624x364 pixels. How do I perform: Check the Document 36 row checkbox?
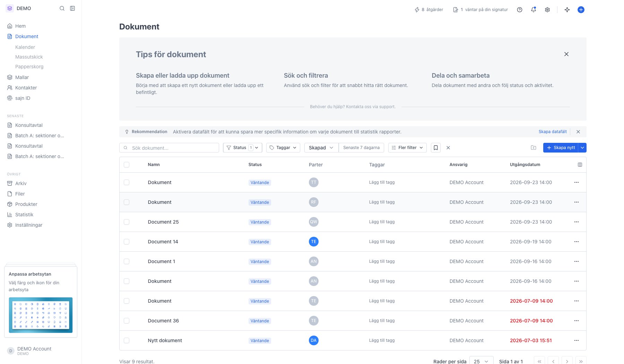click(x=127, y=321)
